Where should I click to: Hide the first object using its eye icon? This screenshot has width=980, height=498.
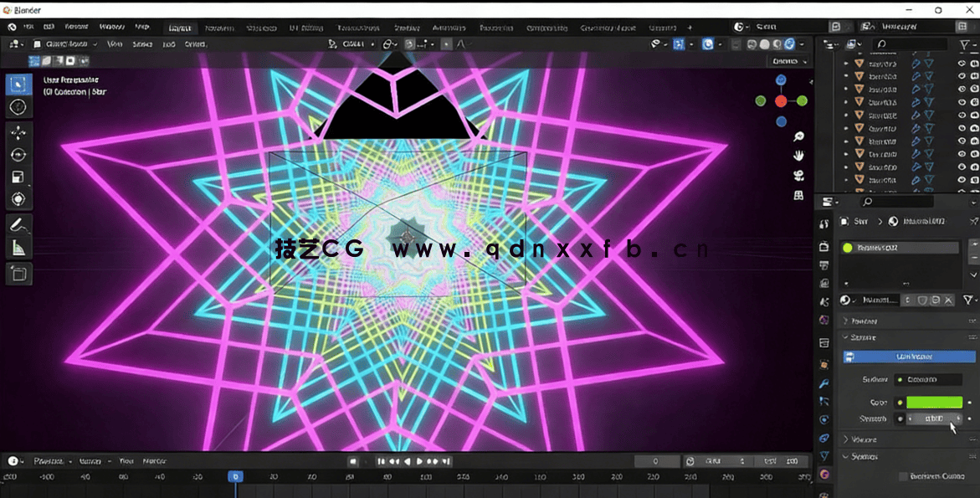962,64
